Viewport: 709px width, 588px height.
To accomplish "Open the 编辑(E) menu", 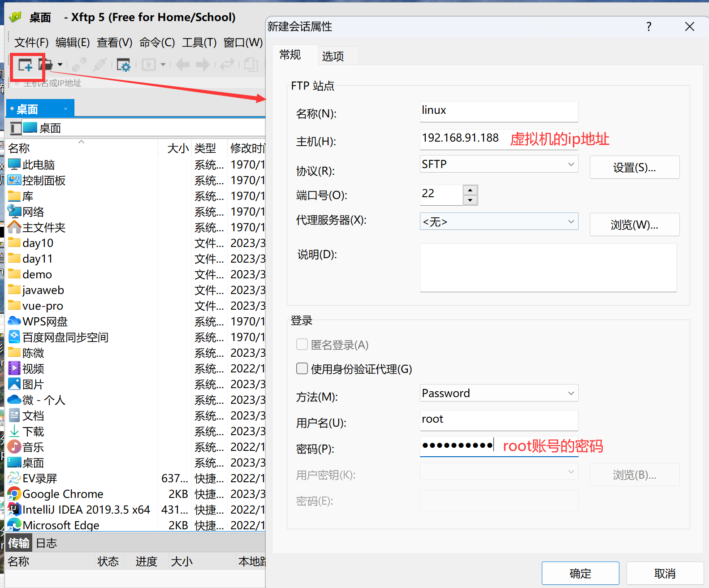I will pyautogui.click(x=73, y=43).
